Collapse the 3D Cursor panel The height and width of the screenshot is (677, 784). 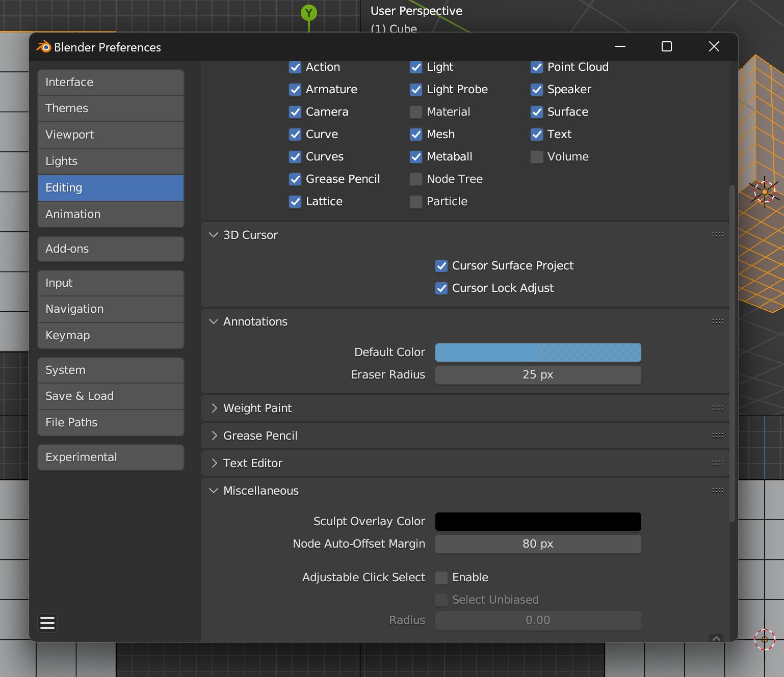point(214,235)
